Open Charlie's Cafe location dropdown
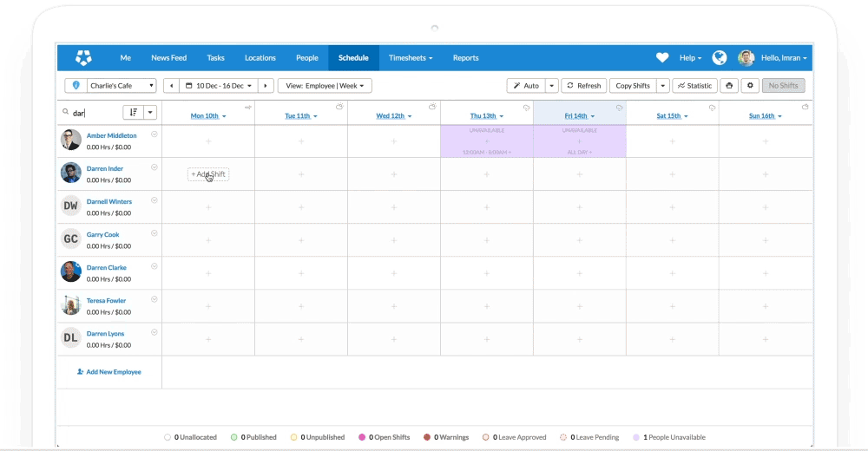The width and height of the screenshot is (868, 451). point(121,86)
